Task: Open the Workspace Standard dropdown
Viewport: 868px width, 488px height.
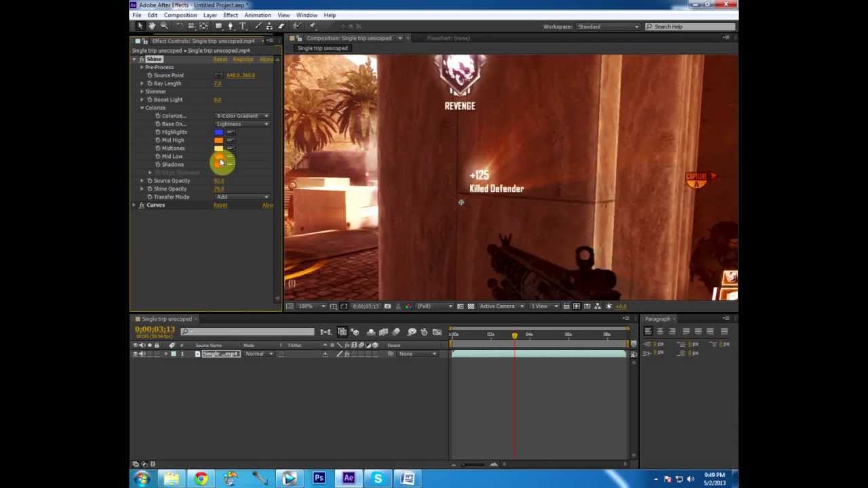Action: coord(608,26)
